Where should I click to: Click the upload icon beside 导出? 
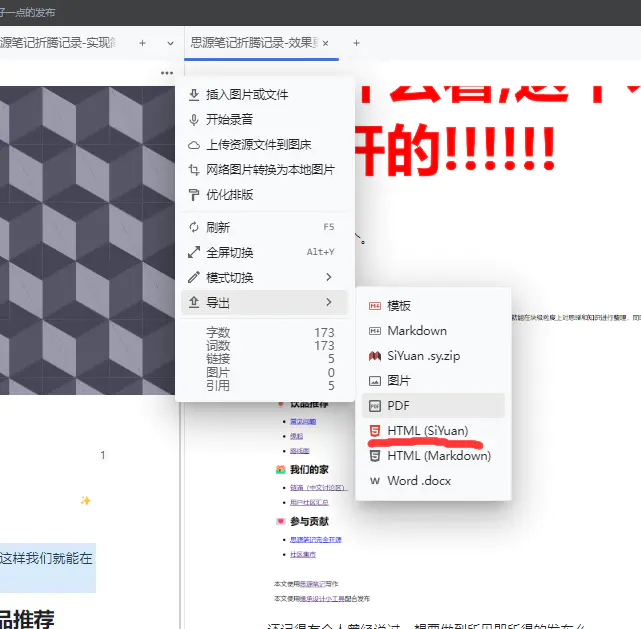tap(194, 302)
